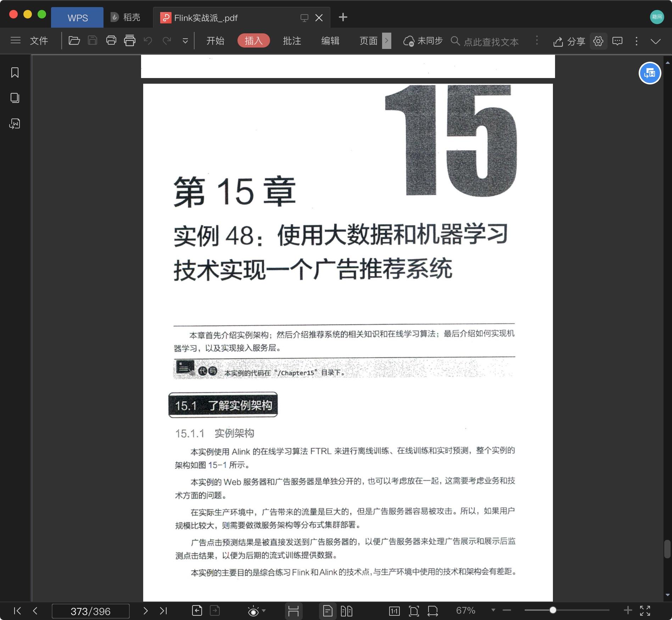Click the redo arrow

pos(167,41)
